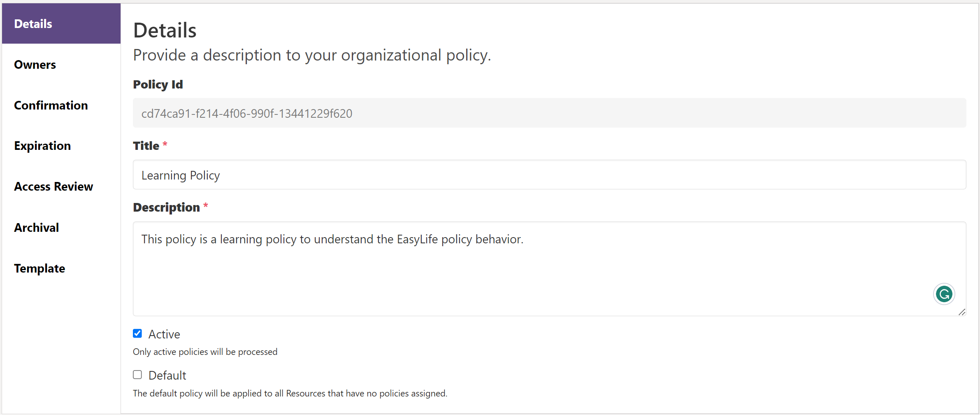Click inside the Title input field

tap(411, 175)
